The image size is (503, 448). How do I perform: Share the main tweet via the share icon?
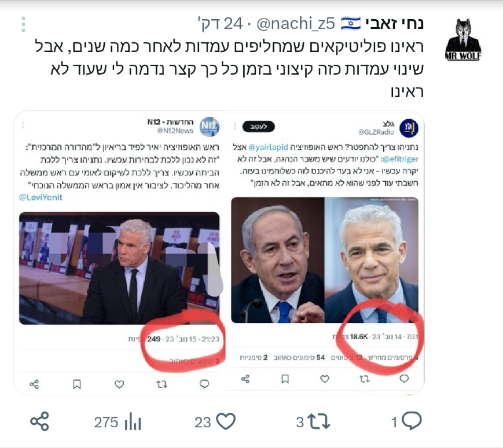click(x=39, y=421)
